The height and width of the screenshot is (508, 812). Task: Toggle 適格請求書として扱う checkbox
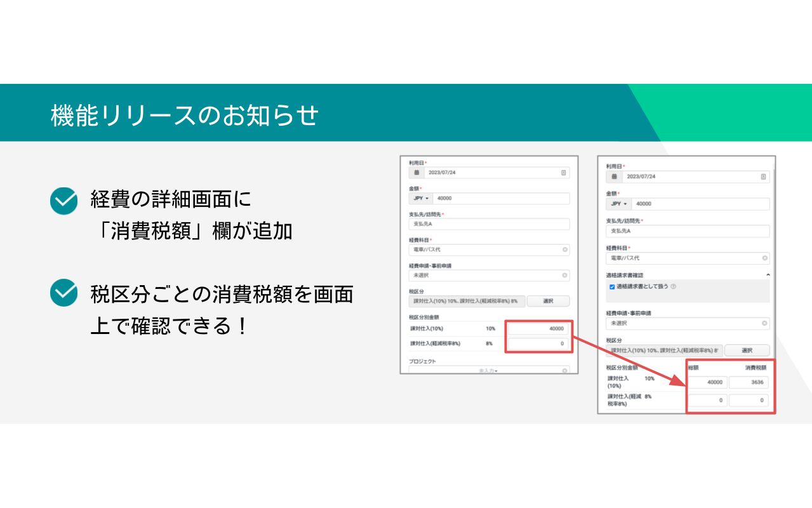pos(612,286)
